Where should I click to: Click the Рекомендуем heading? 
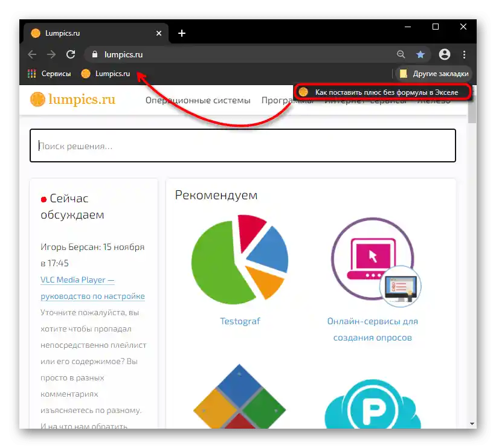point(216,195)
